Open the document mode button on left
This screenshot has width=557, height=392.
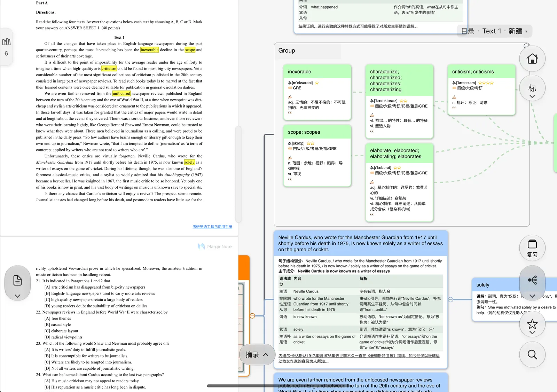coord(17,283)
